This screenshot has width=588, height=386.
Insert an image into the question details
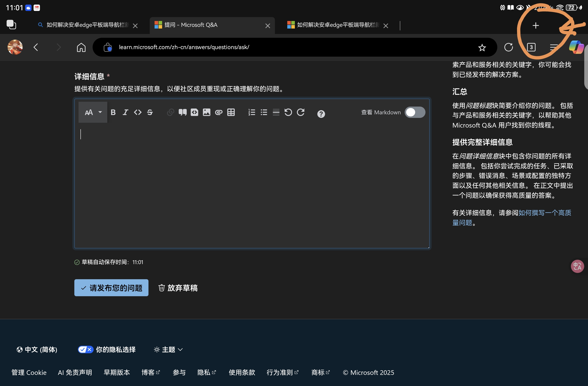pos(207,112)
